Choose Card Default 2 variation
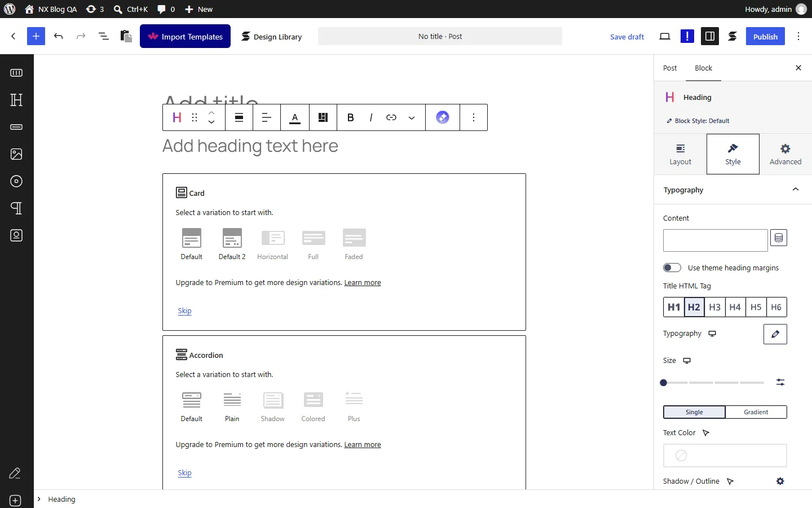 coord(232,244)
